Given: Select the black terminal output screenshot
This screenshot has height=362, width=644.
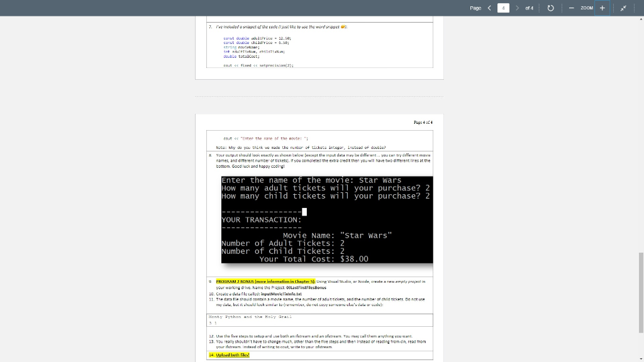Looking at the screenshot, I should 326,219.
